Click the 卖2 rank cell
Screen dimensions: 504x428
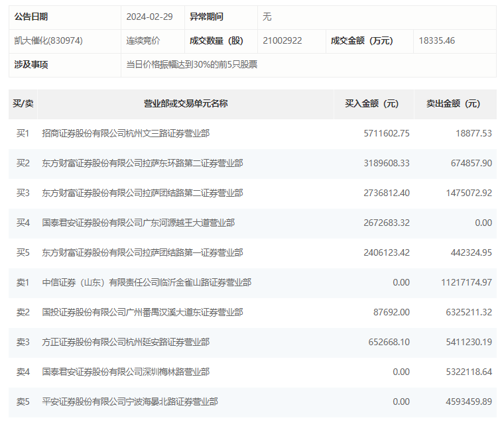23,313
